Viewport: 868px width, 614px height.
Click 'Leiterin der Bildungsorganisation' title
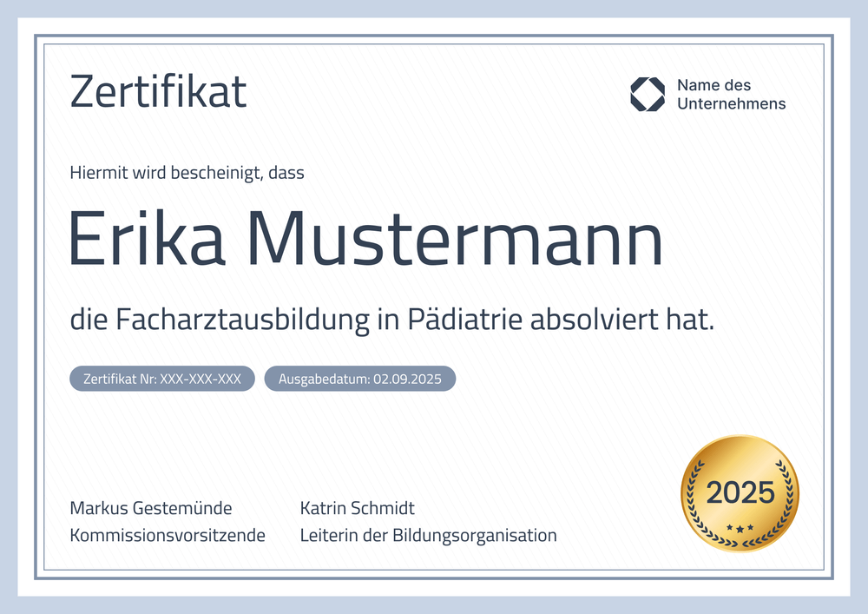click(x=428, y=535)
